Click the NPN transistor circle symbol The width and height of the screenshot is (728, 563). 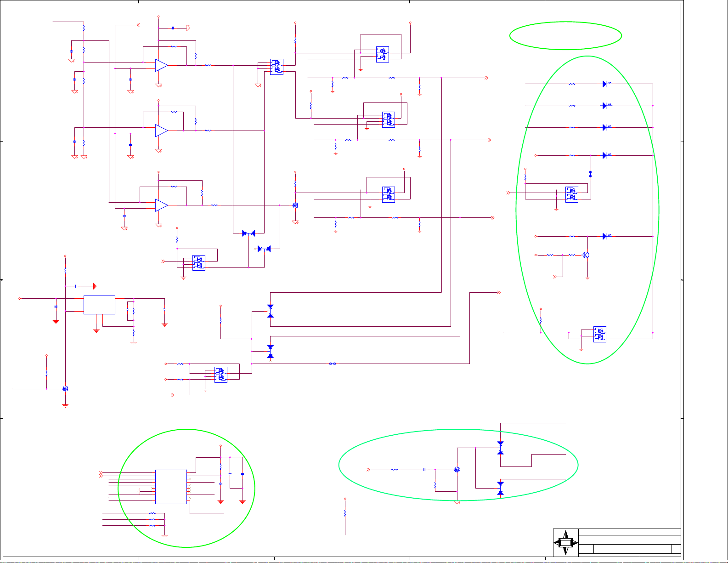(x=586, y=255)
